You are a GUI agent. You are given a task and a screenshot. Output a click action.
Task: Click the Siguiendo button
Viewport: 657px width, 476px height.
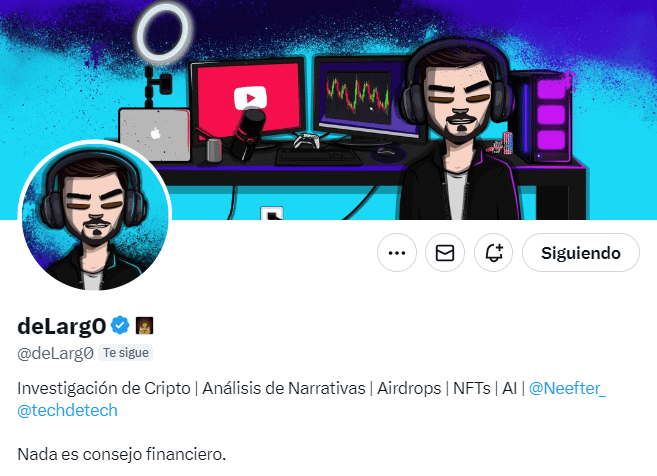581,253
